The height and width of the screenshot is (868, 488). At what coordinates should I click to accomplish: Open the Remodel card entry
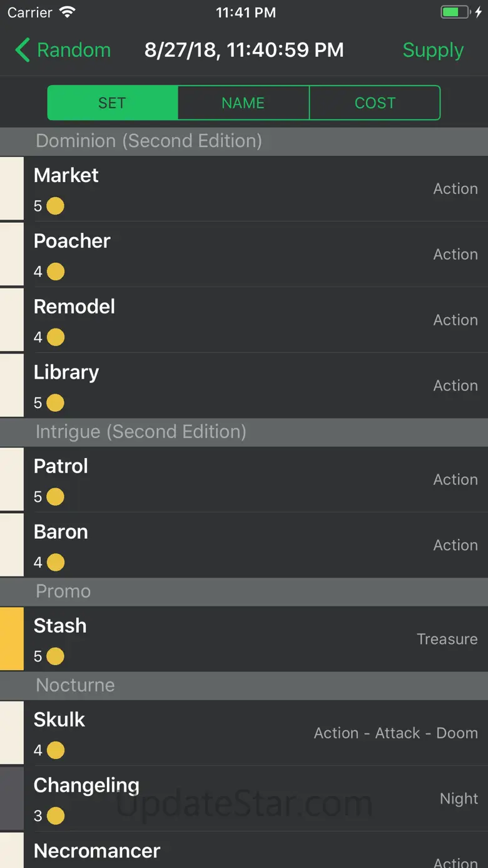click(250, 320)
